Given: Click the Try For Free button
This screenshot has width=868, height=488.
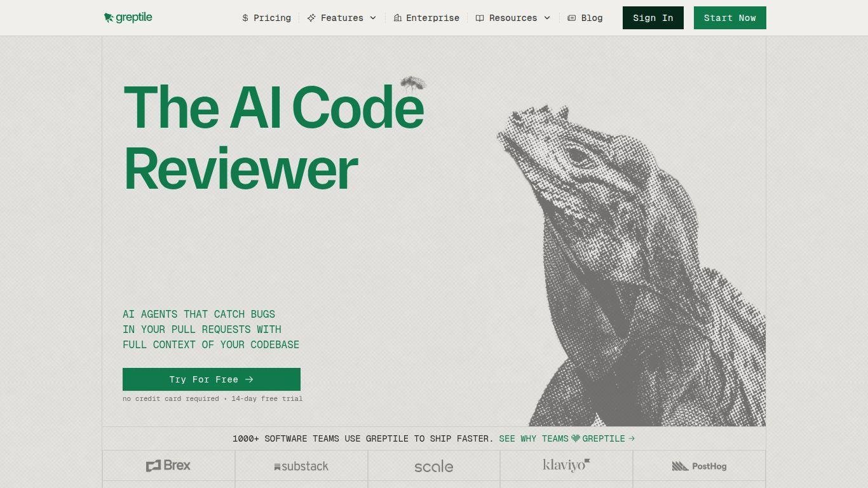Looking at the screenshot, I should (212, 379).
